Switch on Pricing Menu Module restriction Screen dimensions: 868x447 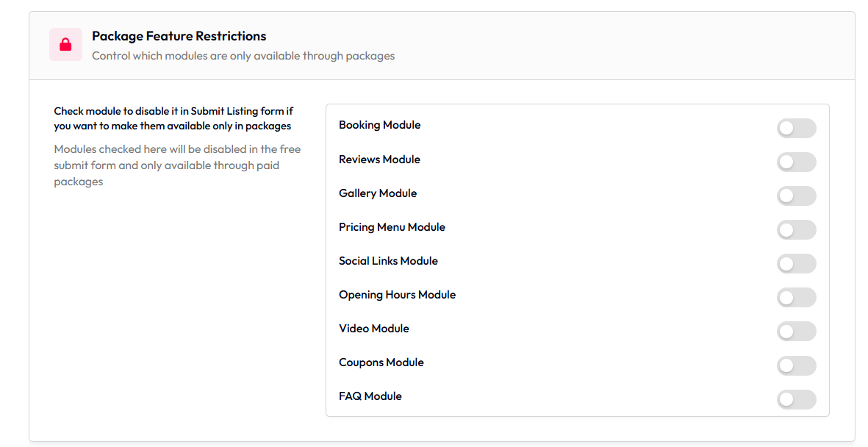click(x=796, y=230)
